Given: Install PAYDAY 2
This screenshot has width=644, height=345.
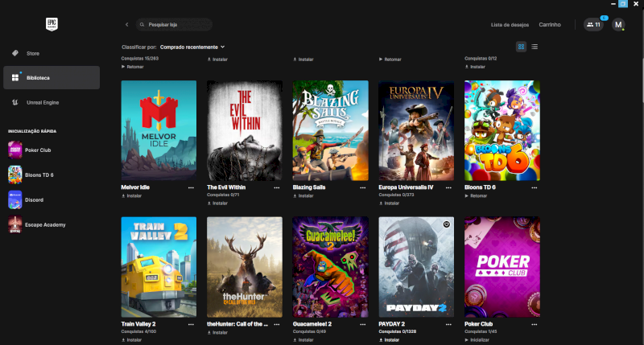Looking at the screenshot, I should click(x=389, y=340).
